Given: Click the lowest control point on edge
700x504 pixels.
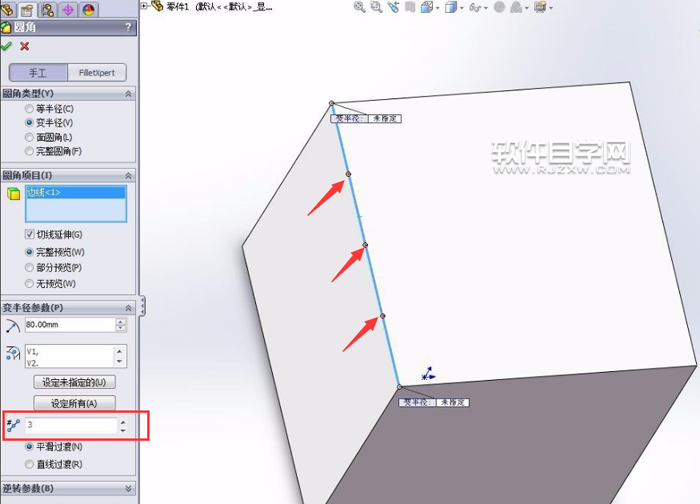Looking at the screenshot, I should point(383,316).
